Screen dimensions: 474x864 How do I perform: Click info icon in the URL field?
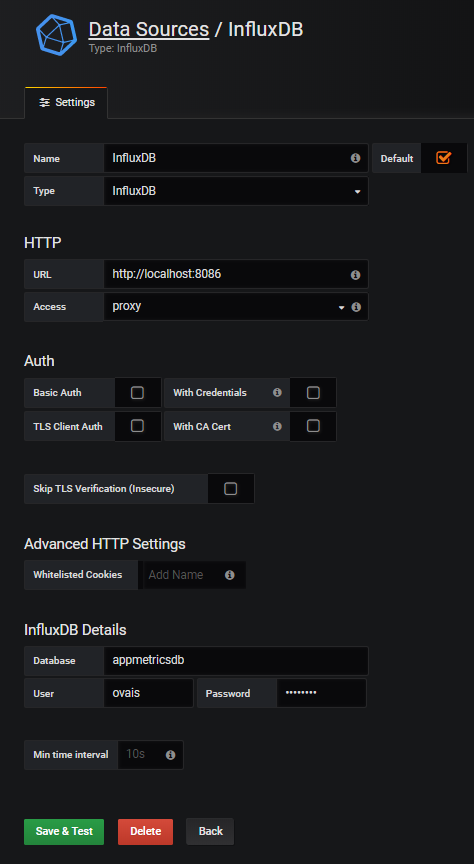pos(356,274)
